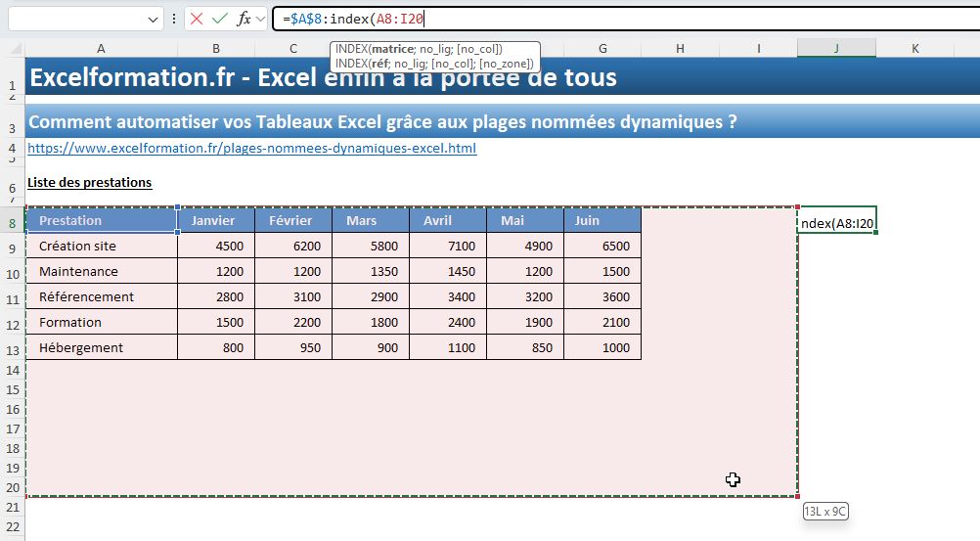The height and width of the screenshot is (541, 980).
Task: Select the Référencement cell
Action: click(x=102, y=296)
